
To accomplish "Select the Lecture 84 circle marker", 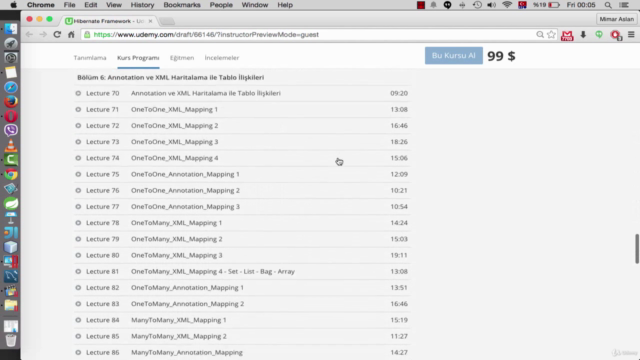I will click(78, 320).
